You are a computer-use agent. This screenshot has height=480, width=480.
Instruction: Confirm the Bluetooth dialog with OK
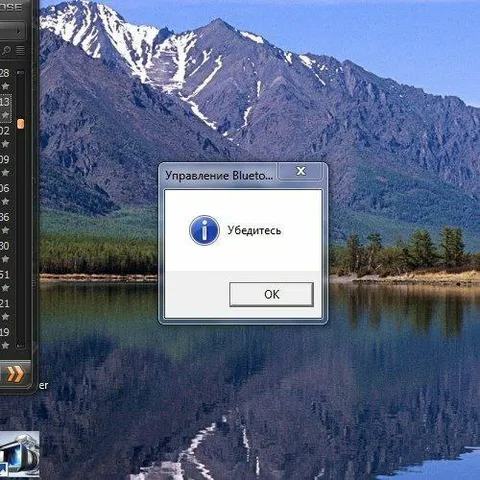[x=271, y=294]
